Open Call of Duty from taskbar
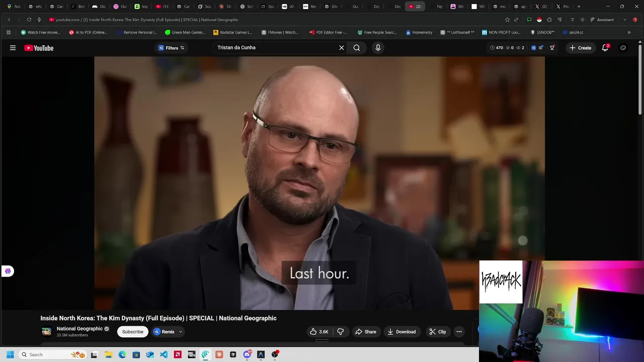The width and height of the screenshot is (644, 362). point(192,354)
